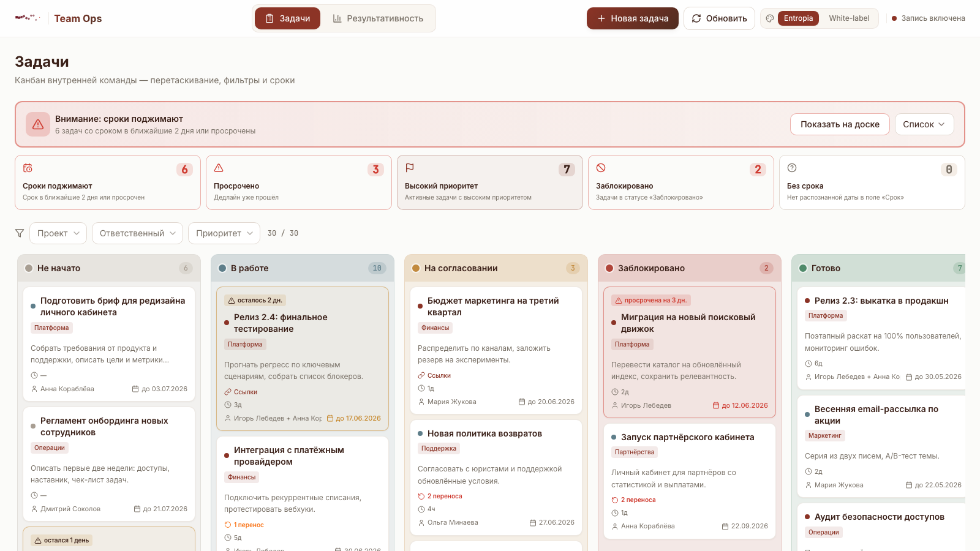The image size is (980, 551).
Task: Click Платформа tag on the бриф task
Action: coord(51,328)
